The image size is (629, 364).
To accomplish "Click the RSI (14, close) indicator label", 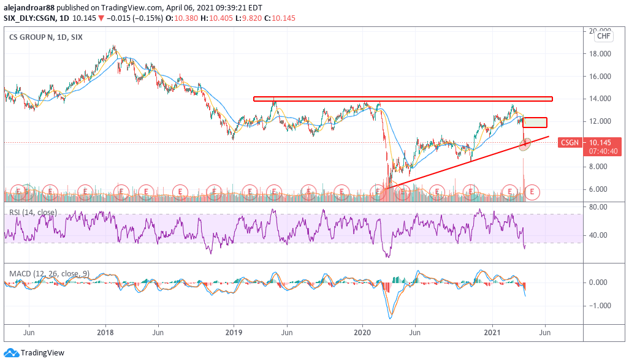I will coord(33,212).
